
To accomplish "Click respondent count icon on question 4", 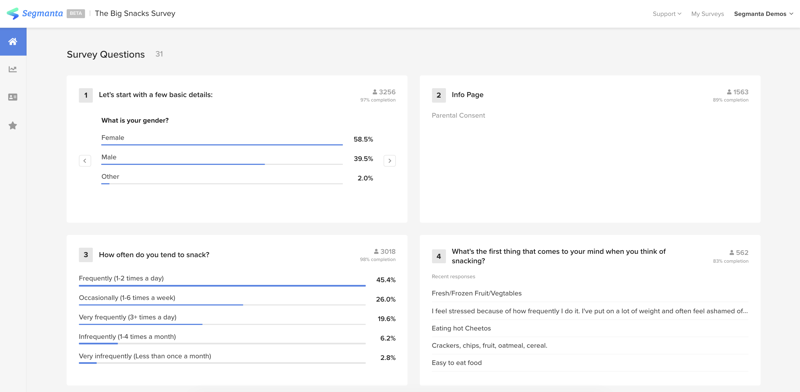I will pyautogui.click(x=732, y=253).
